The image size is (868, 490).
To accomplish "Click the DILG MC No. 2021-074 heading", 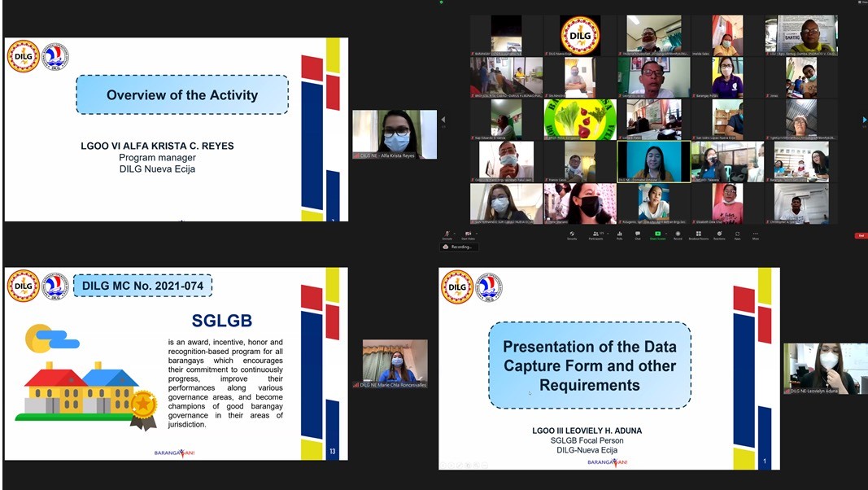I will 143,286.
